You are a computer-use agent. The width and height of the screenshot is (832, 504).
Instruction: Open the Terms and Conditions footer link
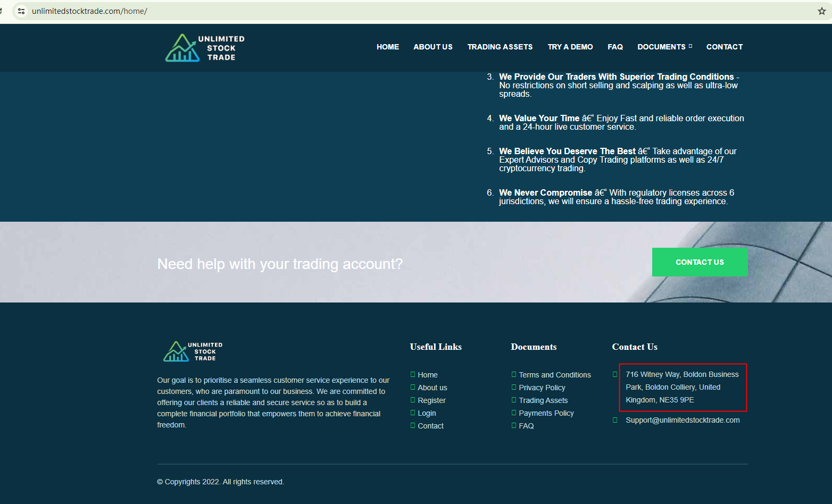(x=554, y=375)
